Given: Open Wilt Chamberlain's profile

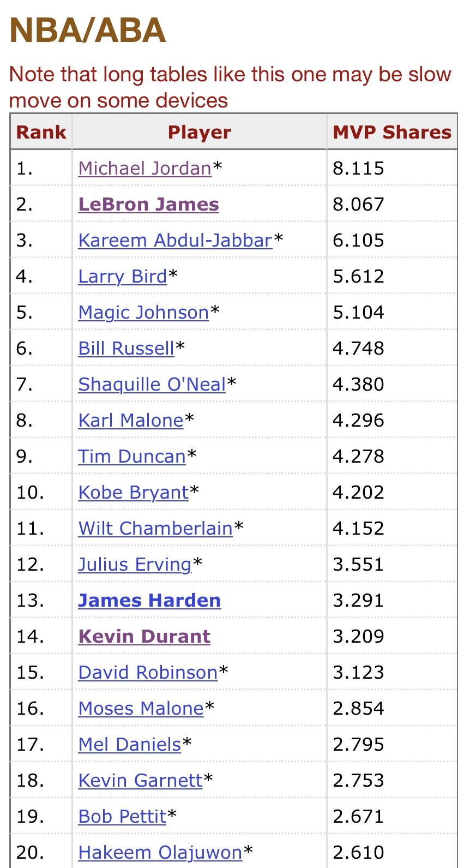Looking at the screenshot, I should 155,528.
